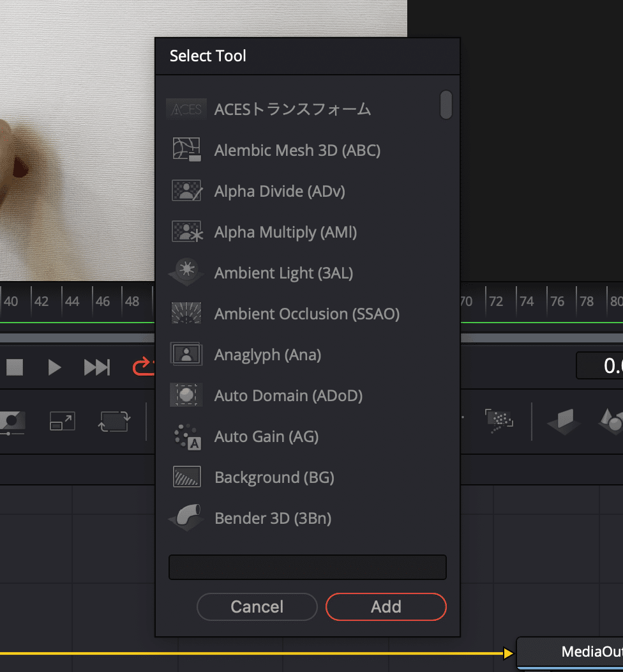
Task: Click the Cancel button
Action: pyautogui.click(x=257, y=606)
